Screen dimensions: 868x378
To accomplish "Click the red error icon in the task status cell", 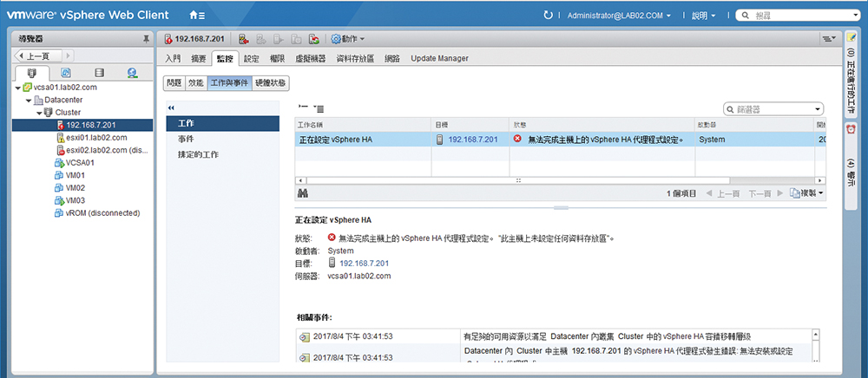I will (517, 140).
